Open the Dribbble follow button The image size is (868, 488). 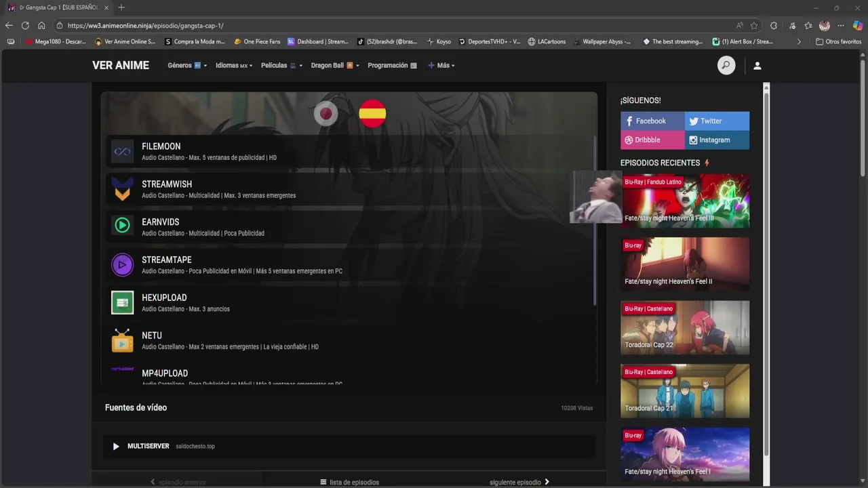point(652,140)
